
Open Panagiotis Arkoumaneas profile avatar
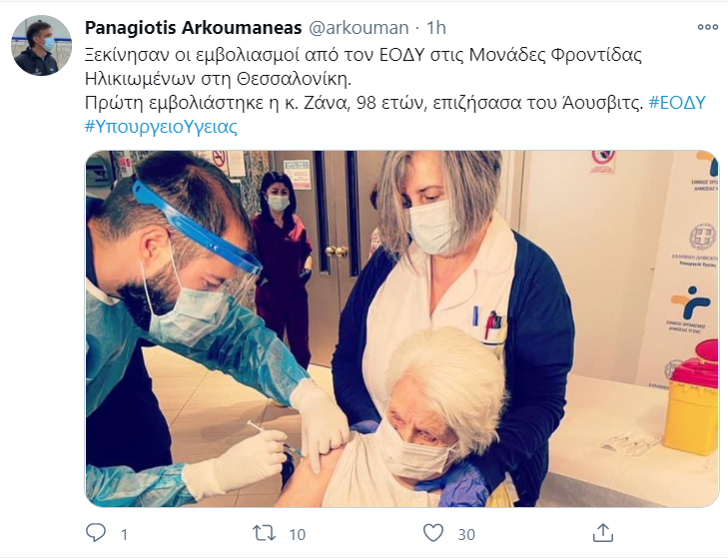click(41, 45)
